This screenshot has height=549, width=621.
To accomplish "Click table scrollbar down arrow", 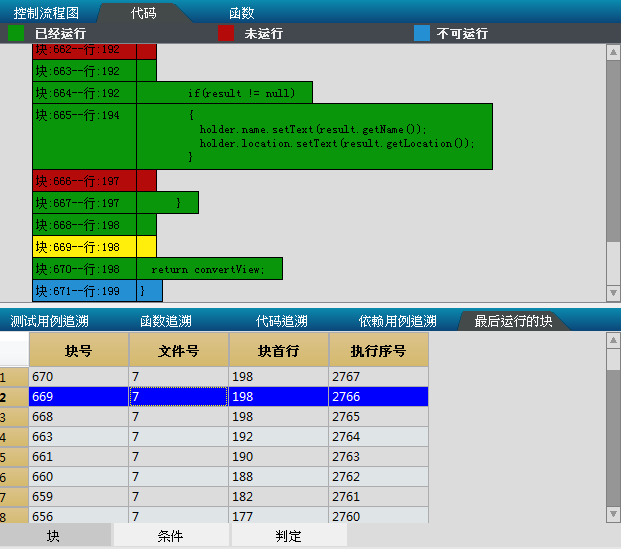I will (x=613, y=515).
